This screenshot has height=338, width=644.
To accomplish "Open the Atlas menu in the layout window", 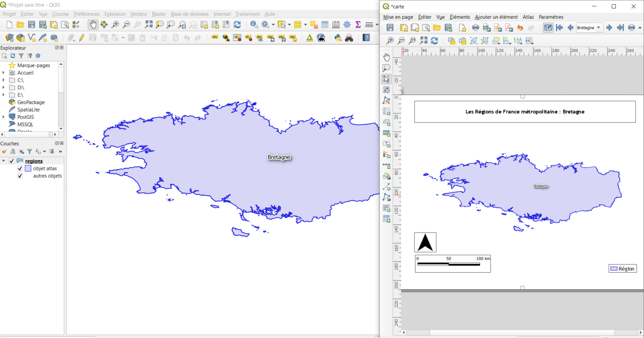I will tap(528, 17).
